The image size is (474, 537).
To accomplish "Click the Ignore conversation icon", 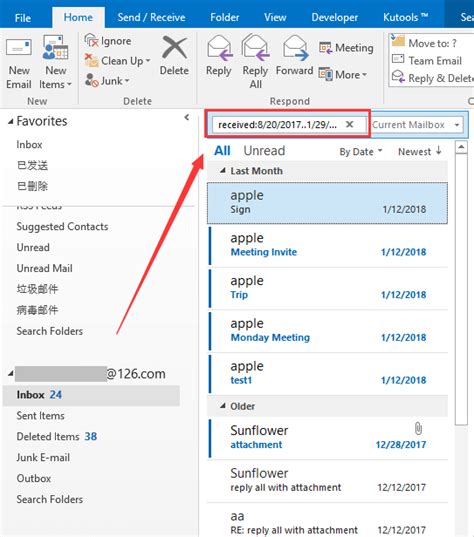I will [x=91, y=41].
